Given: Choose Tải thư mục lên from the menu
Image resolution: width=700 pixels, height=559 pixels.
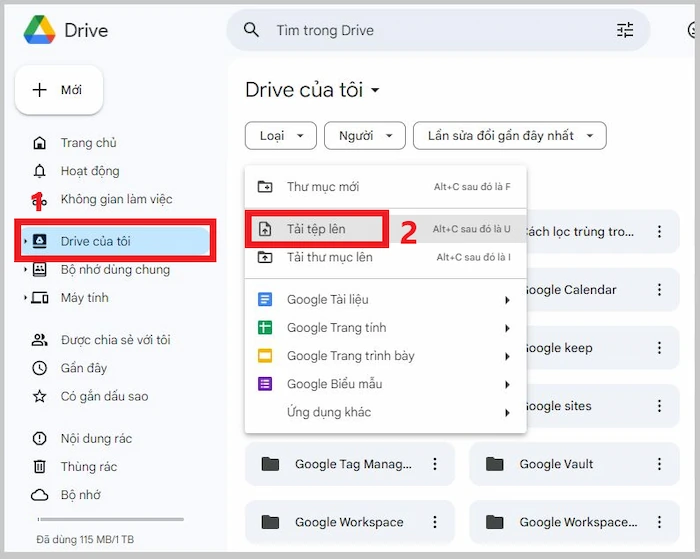Looking at the screenshot, I should [386, 257].
